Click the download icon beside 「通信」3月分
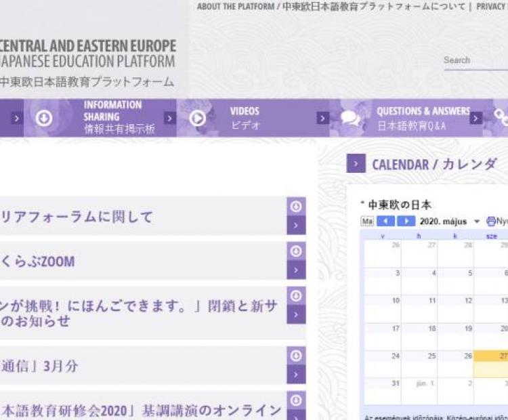This screenshot has width=508, height=420. (x=296, y=356)
